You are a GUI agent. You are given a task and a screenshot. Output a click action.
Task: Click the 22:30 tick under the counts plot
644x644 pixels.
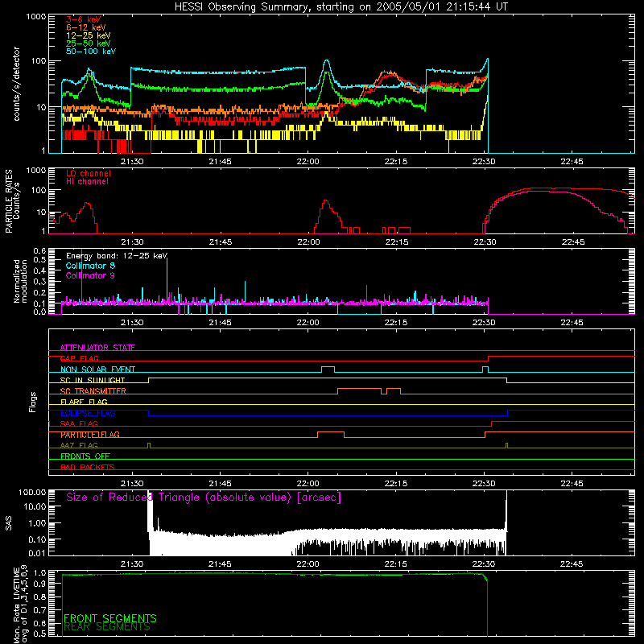(x=484, y=162)
